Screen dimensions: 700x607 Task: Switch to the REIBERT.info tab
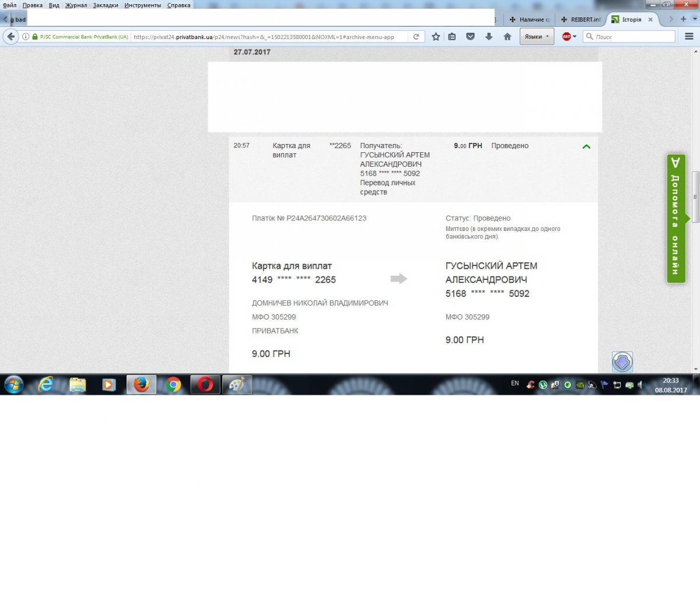coord(580,19)
